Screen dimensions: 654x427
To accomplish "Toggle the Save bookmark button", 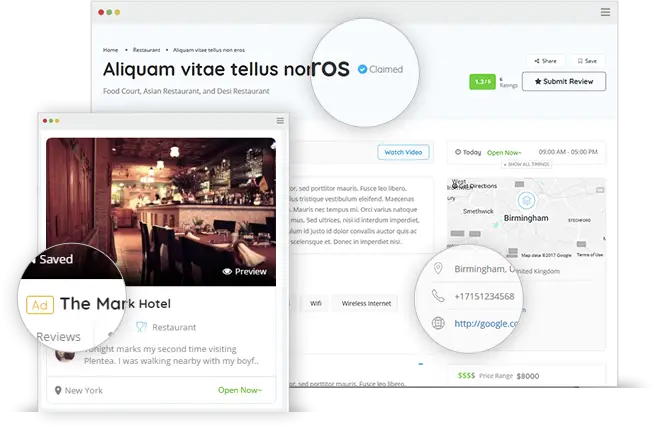I will [587, 61].
